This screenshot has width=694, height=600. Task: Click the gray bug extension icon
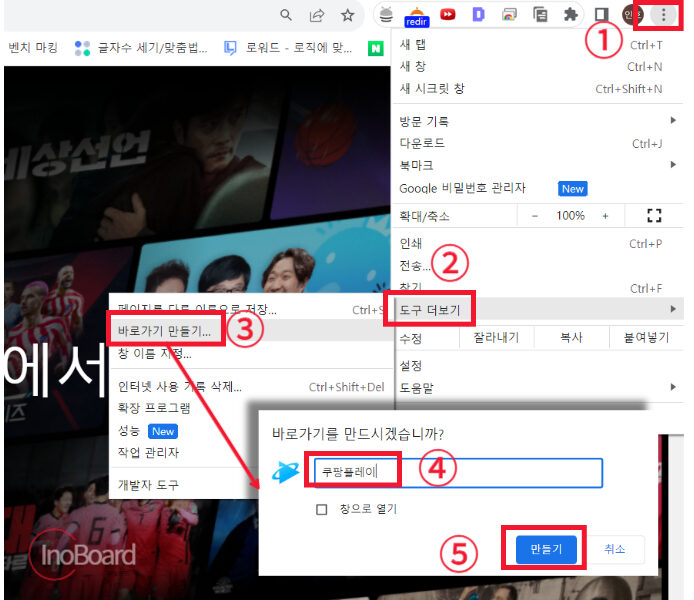tap(386, 15)
